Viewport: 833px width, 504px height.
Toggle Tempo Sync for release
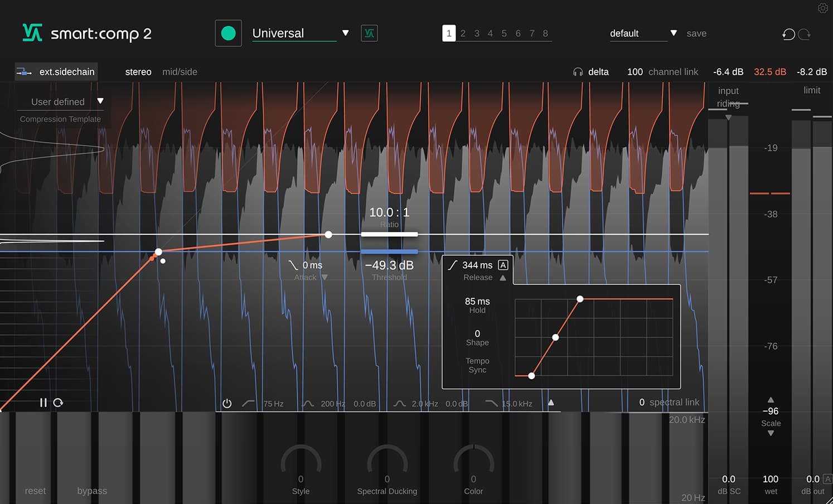(x=477, y=365)
